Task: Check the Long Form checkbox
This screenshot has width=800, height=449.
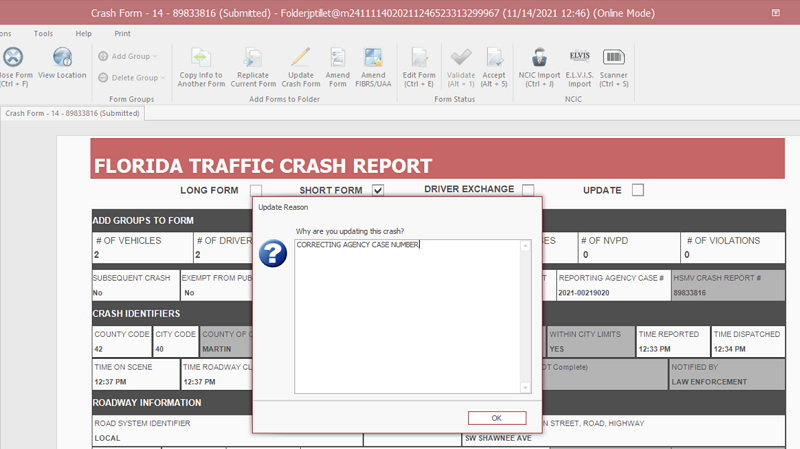Action: (x=256, y=191)
